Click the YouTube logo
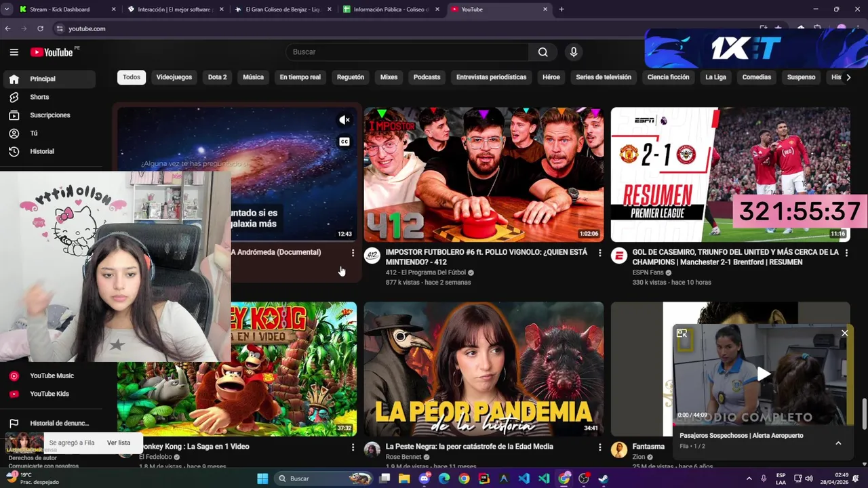Image resolution: width=868 pixels, height=488 pixels. pos(52,52)
